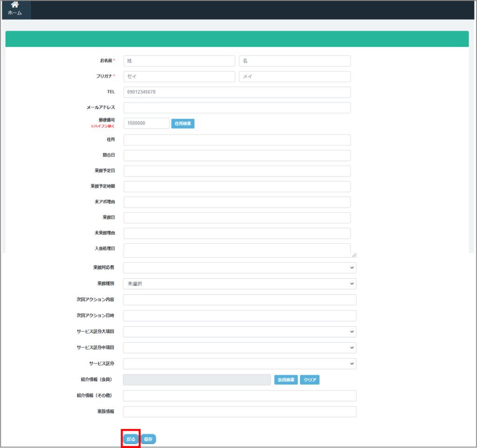The height and width of the screenshot is (448, 477).
Task: Click the 名 first name field
Action: (x=294, y=61)
